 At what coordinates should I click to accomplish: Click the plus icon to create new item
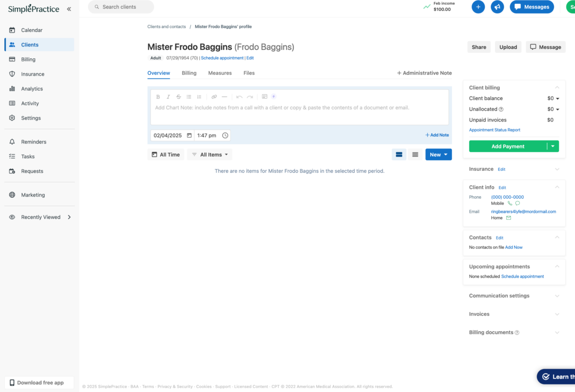pos(478,7)
